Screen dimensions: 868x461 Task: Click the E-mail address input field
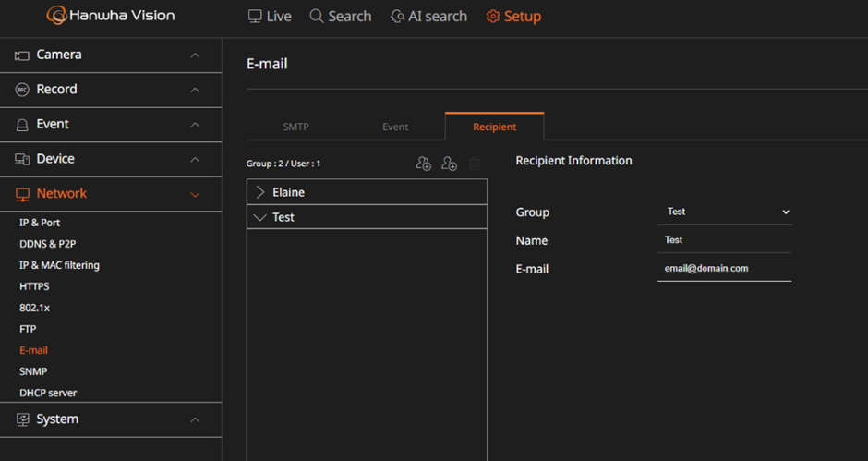pos(725,268)
